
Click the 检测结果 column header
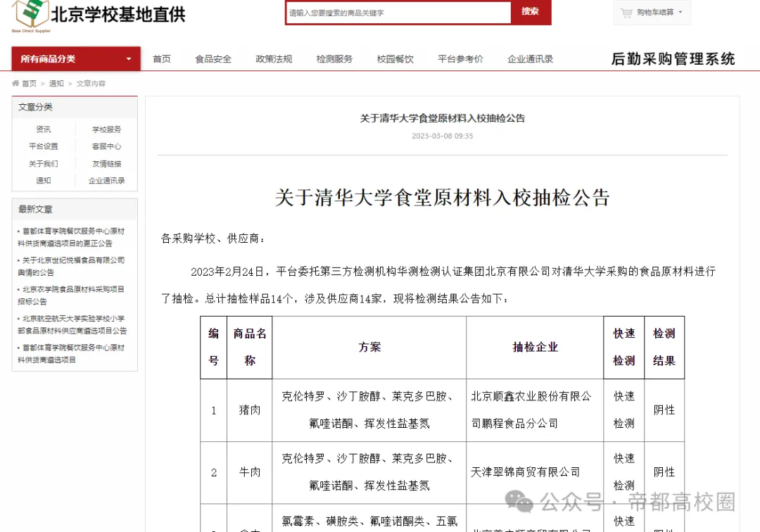pyautogui.click(x=664, y=347)
